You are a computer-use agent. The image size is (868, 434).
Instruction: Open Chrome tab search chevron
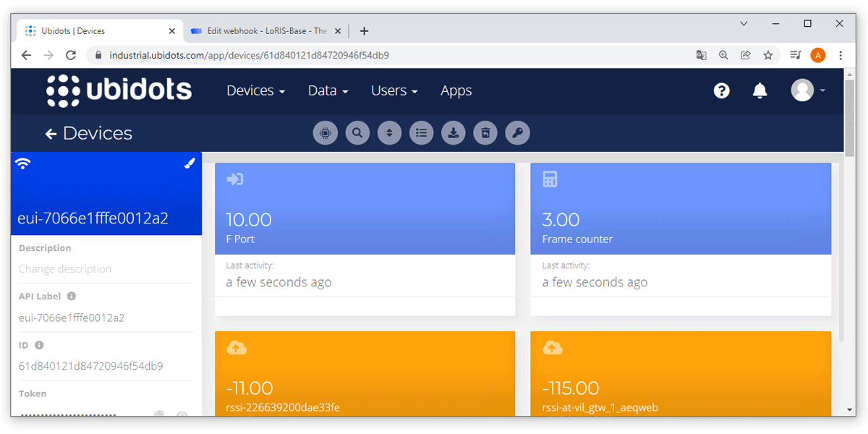[744, 24]
